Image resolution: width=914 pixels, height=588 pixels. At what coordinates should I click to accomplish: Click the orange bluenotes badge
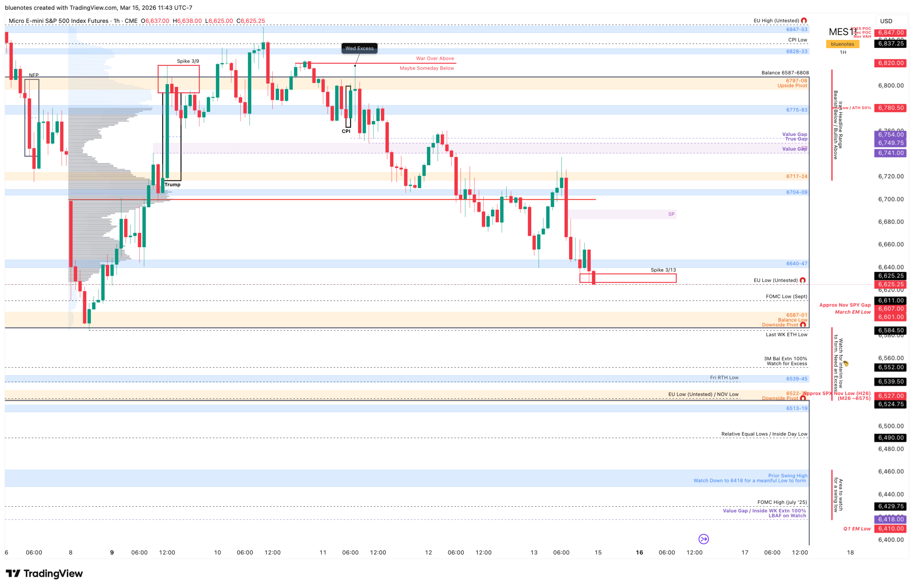[842, 44]
